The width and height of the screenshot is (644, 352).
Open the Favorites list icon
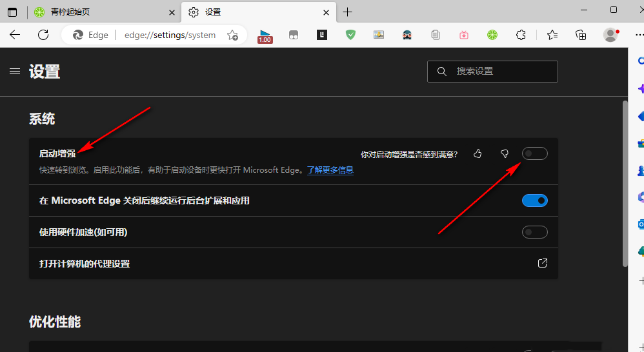552,35
